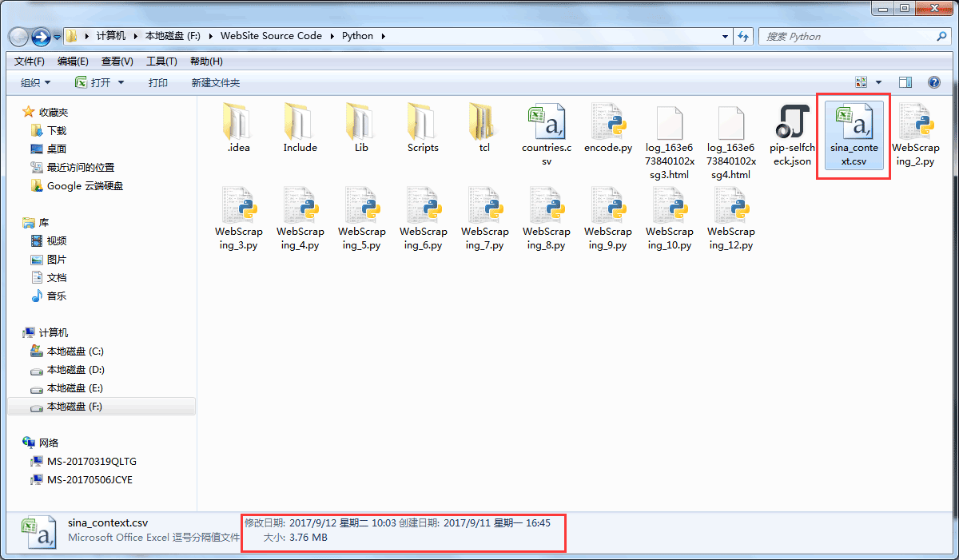
Task: Click the back navigation arrow
Action: point(19,37)
